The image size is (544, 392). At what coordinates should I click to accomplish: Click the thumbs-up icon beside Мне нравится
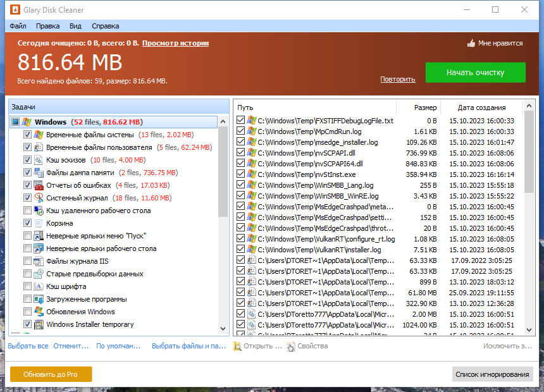coord(471,44)
